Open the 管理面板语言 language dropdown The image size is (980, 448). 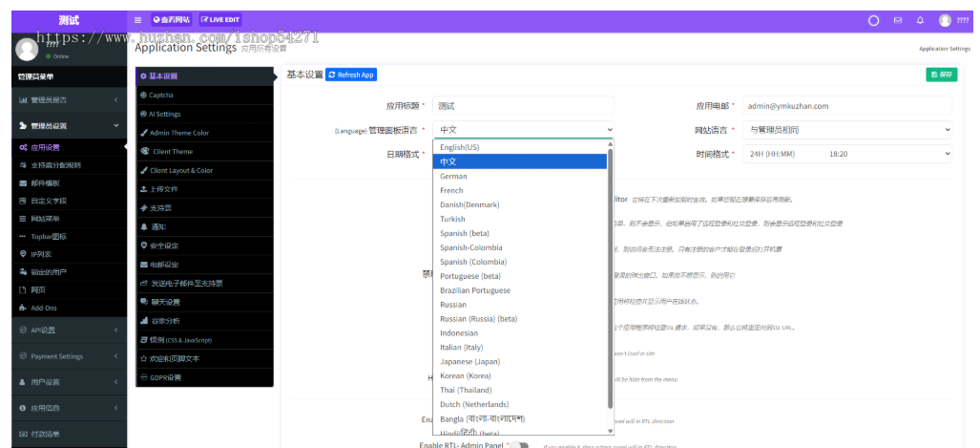(523, 130)
